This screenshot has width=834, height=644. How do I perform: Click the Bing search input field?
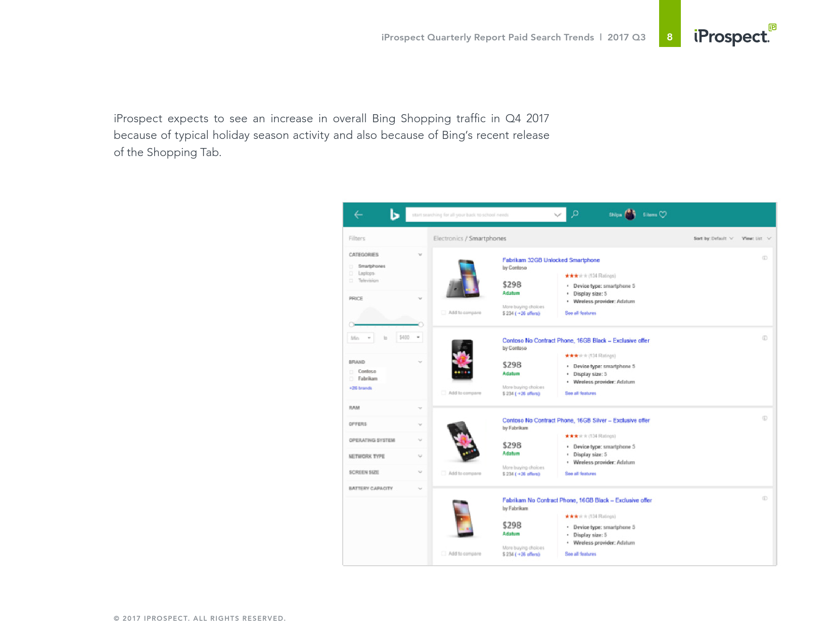point(486,215)
